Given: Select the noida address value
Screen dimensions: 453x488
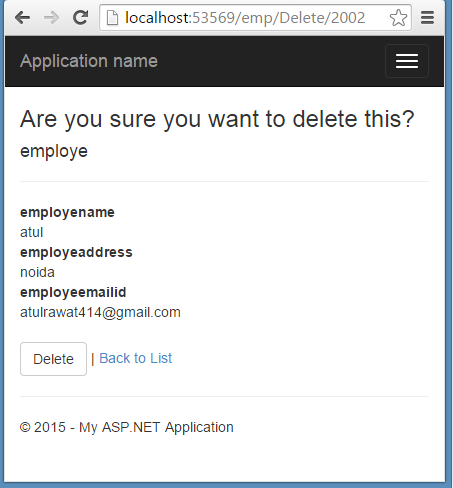Looking at the screenshot, I should (x=37, y=272).
